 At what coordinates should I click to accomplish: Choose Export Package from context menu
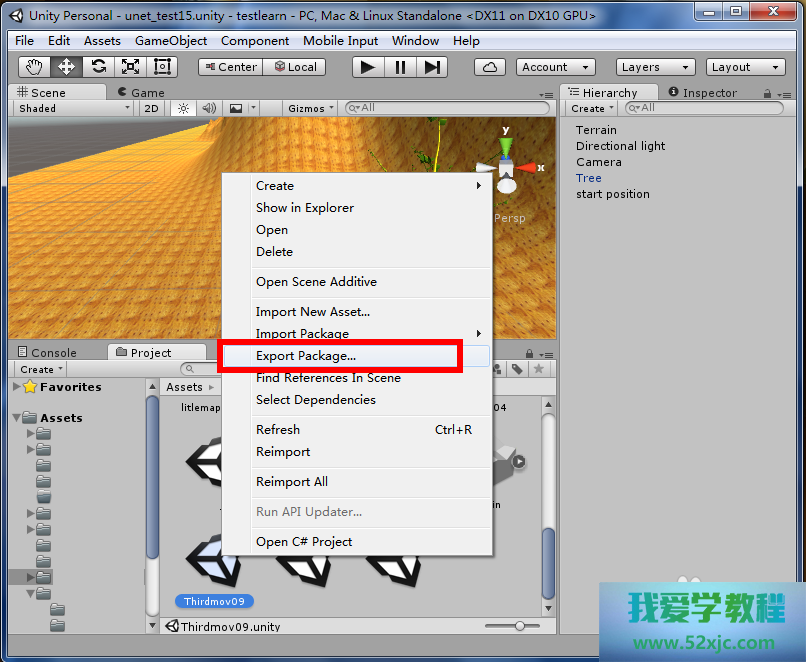click(x=306, y=356)
